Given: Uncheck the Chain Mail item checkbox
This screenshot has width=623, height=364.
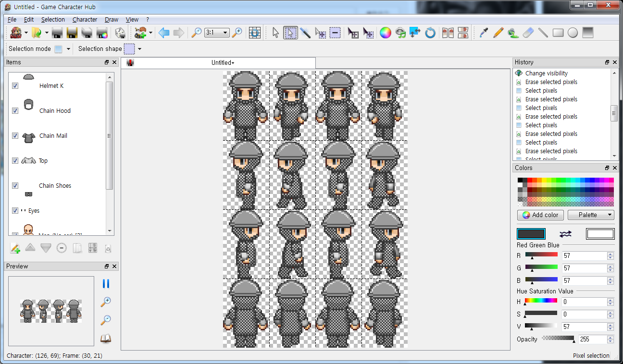Looking at the screenshot, I should (x=15, y=135).
